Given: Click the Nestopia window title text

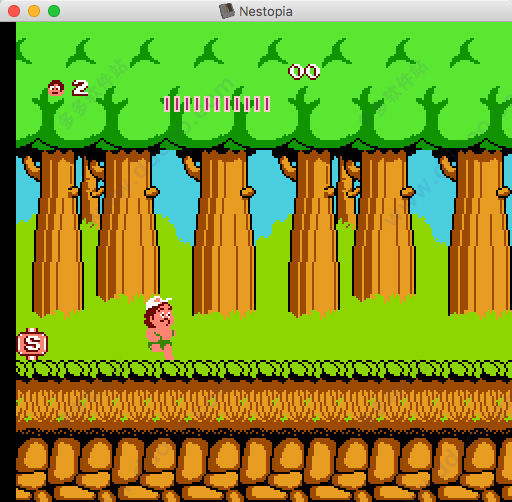Looking at the screenshot, I should tap(266, 12).
